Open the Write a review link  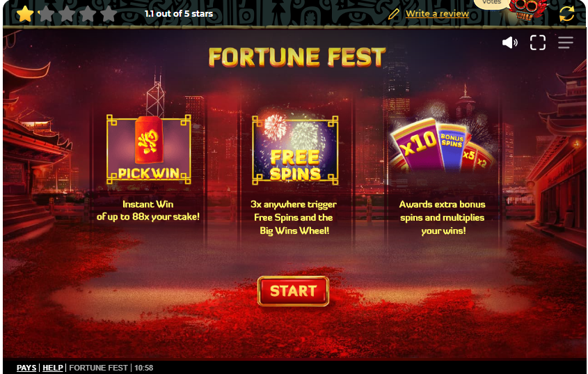[437, 13]
